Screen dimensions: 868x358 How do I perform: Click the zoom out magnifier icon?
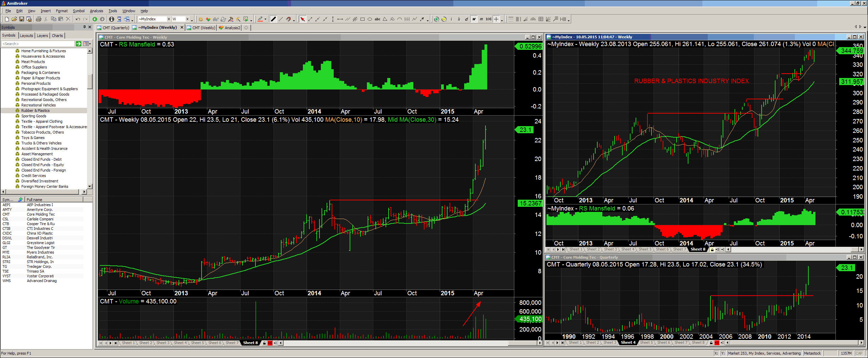444,19
